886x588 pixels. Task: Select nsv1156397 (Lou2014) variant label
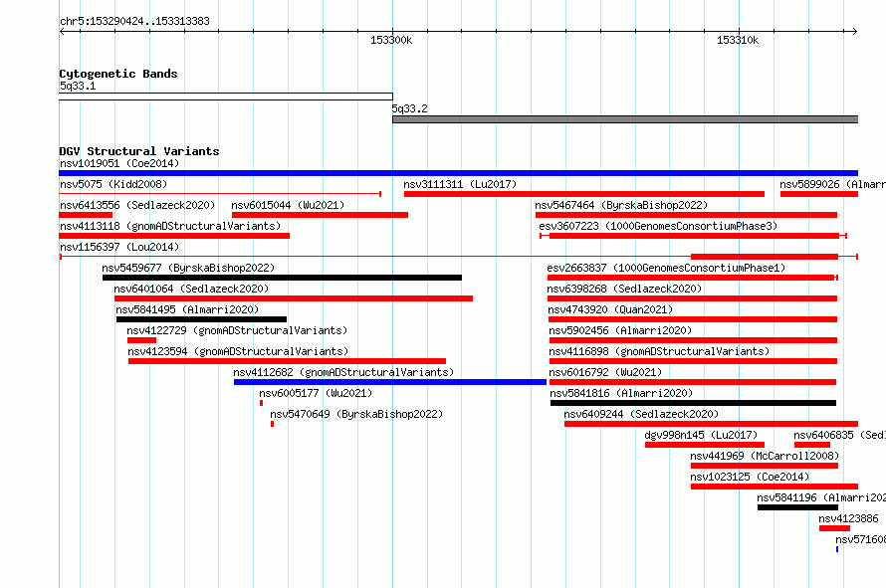(x=119, y=247)
